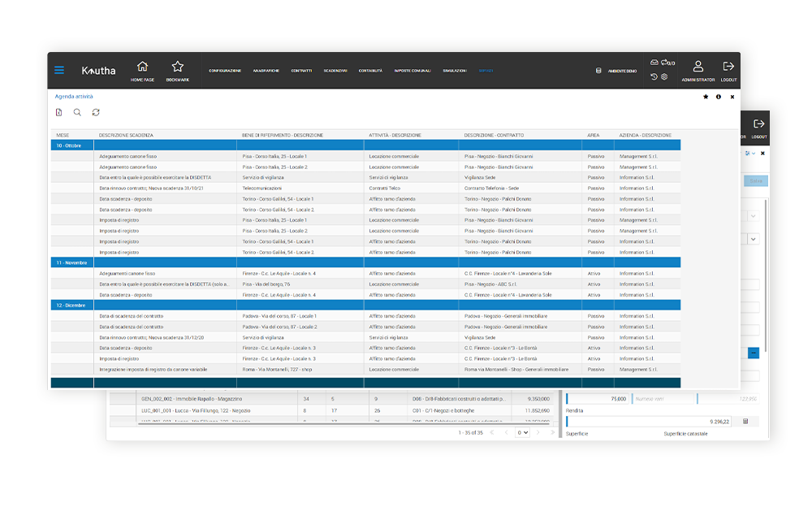This screenshot has width=812, height=520.
Task: Collapse the 10 - Ottobre month group
Action: click(68, 145)
